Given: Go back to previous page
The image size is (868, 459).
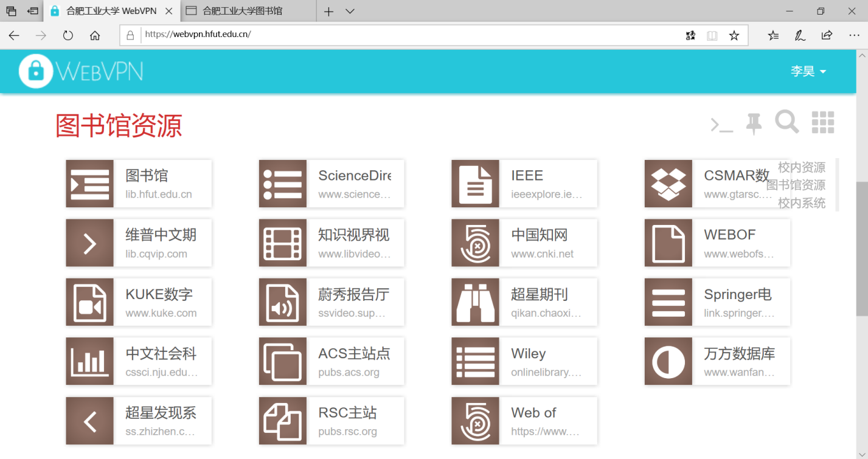Looking at the screenshot, I should [x=14, y=35].
